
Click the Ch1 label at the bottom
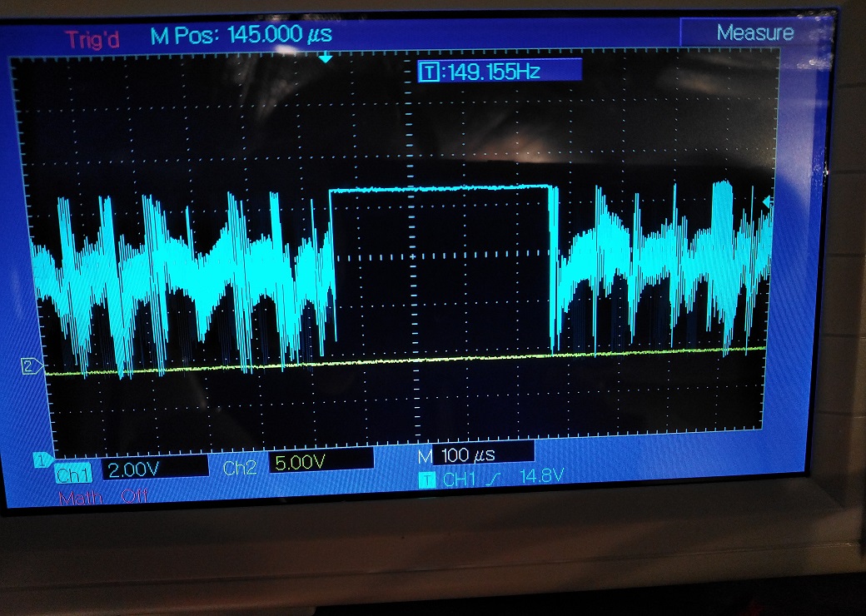73,474
